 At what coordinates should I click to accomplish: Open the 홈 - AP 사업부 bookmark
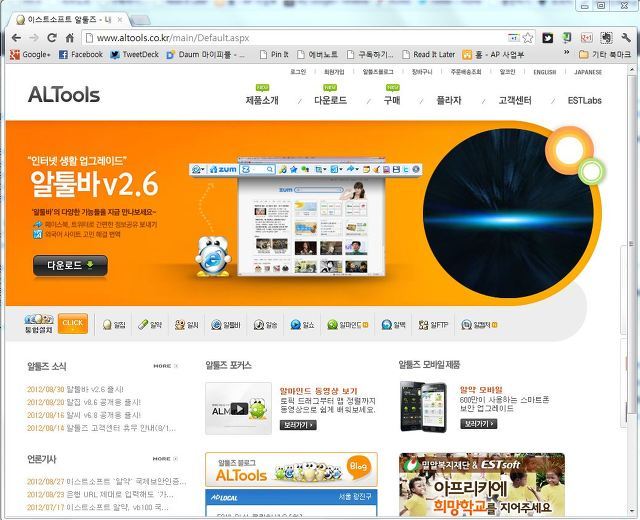(493, 54)
